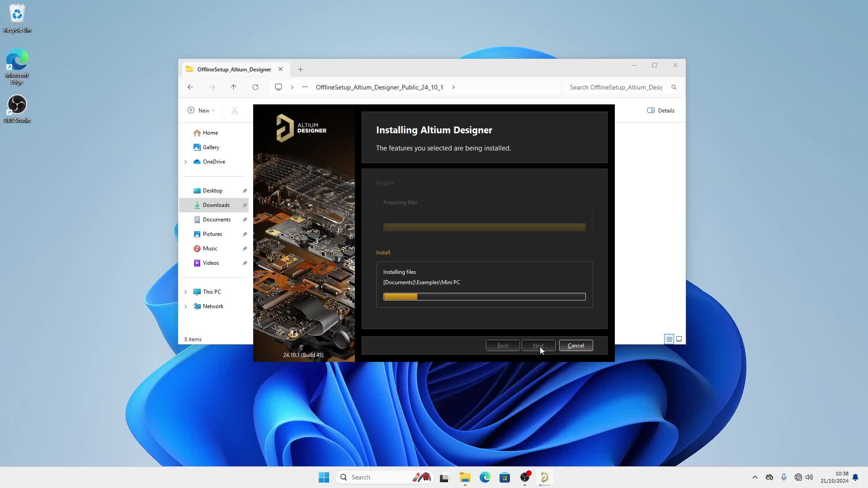Expand the This PC tree node

coord(186,292)
